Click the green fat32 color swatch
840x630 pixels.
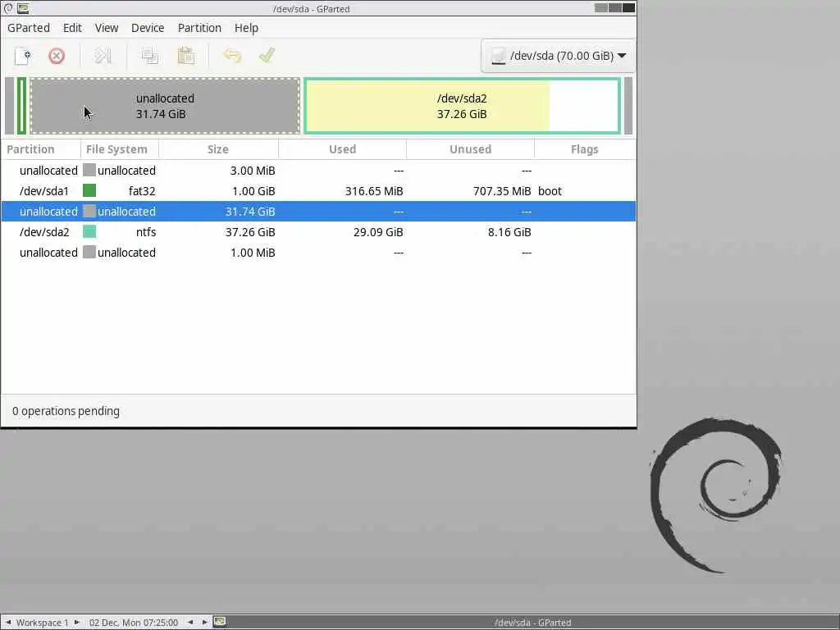point(89,190)
